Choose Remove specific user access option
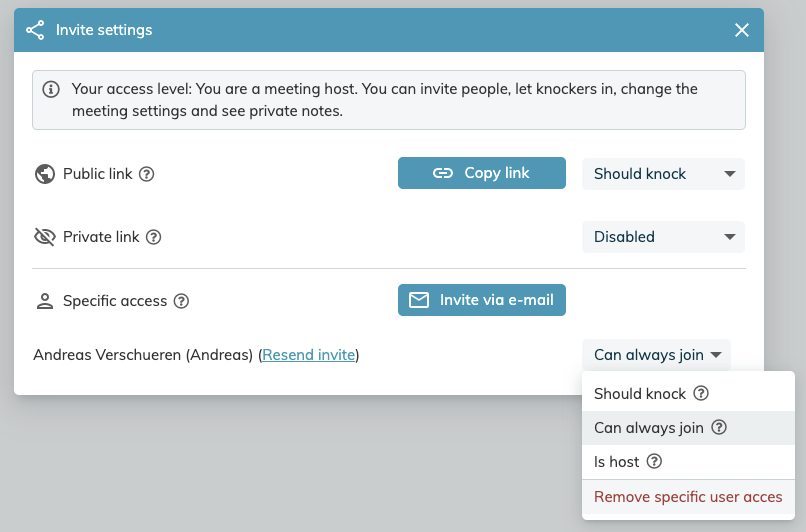806x532 pixels. tap(688, 497)
